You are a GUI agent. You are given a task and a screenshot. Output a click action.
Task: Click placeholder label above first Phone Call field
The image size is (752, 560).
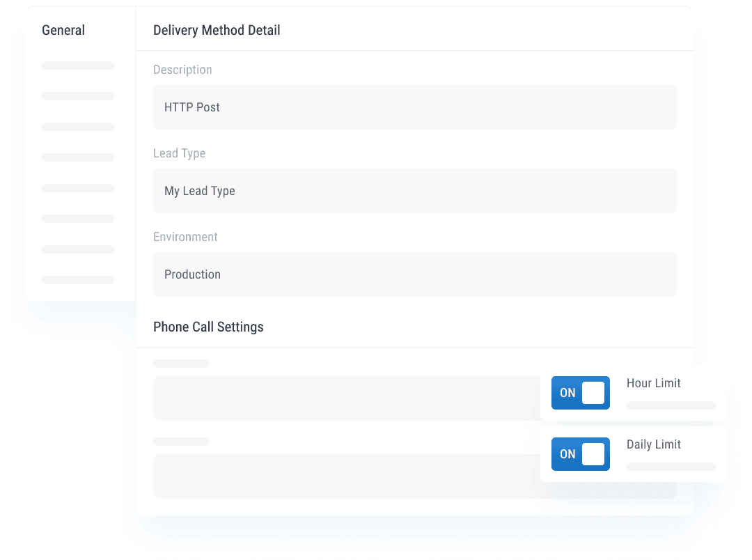point(181,364)
